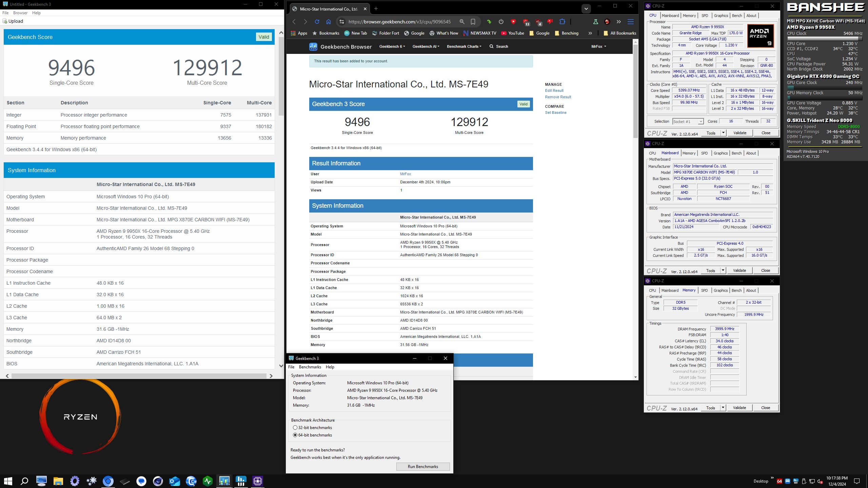Open File Explorer from taskbar

click(x=58, y=481)
